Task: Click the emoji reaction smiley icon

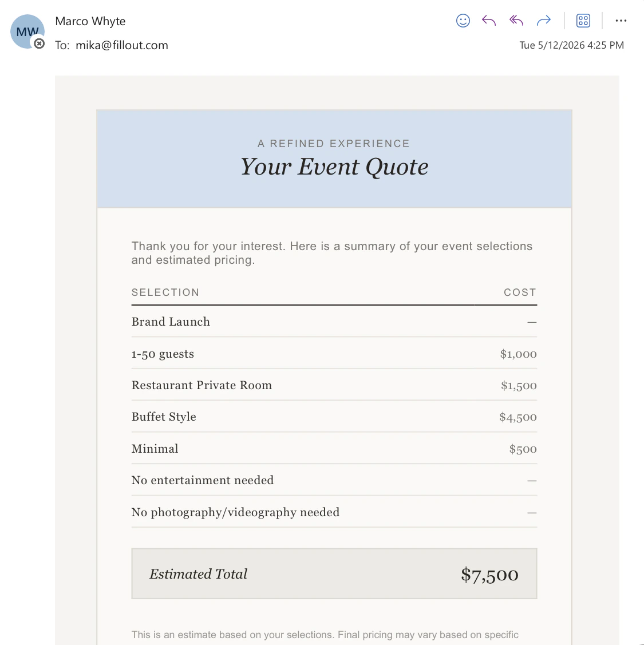Action: [463, 21]
